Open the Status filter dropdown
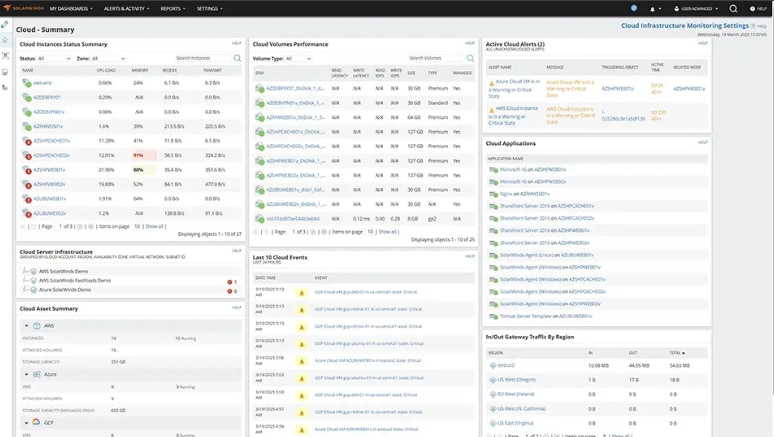This screenshot has height=437, width=774. click(x=54, y=58)
